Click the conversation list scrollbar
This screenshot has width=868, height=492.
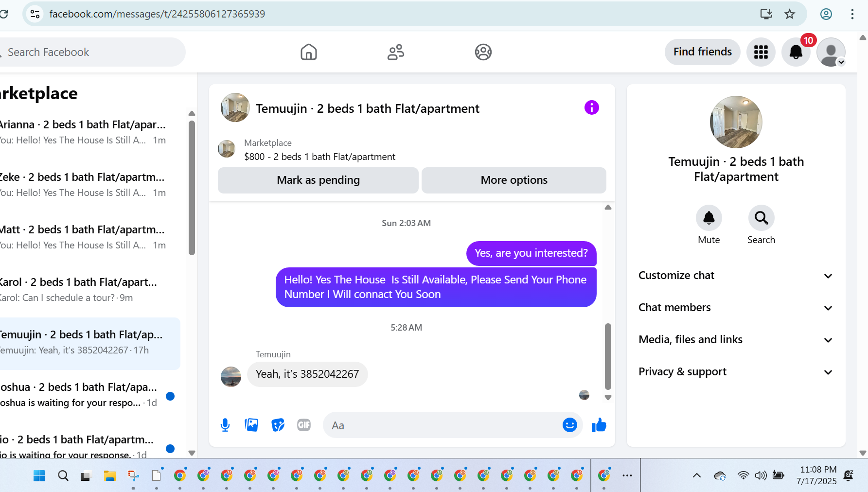[192, 187]
